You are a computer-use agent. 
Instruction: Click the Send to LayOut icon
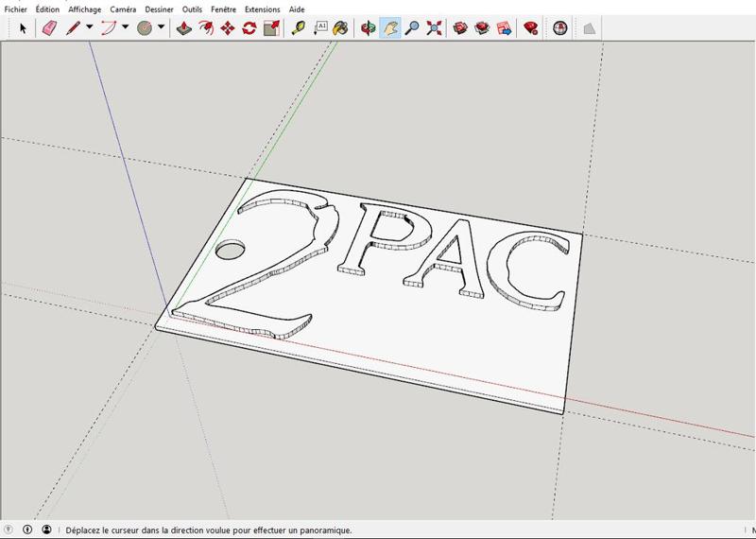(504, 28)
